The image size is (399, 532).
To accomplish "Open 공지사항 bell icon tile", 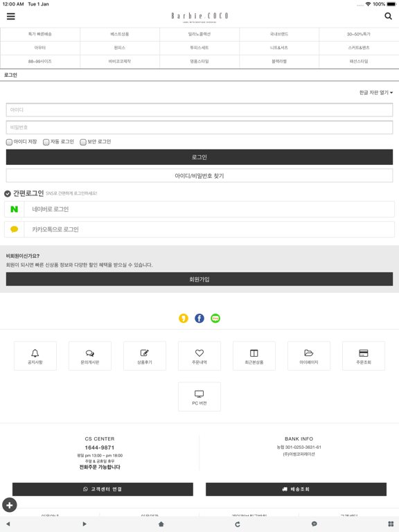I will coord(35,356).
